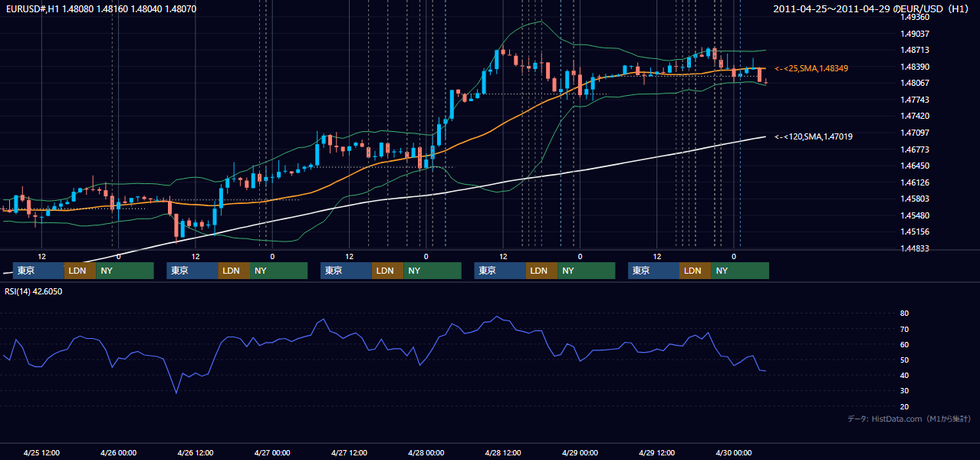Select the RSI(14) 42.6050 indicator label

pos(34,291)
